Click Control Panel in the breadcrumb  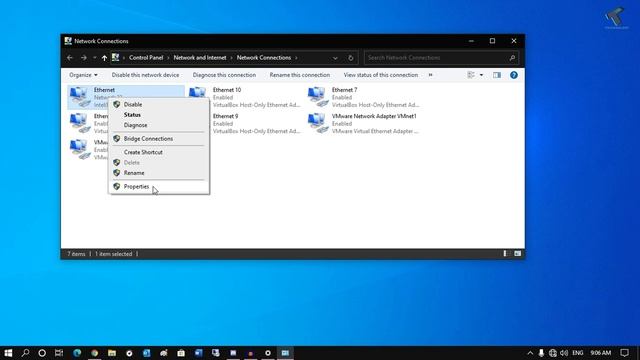[146, 58]
